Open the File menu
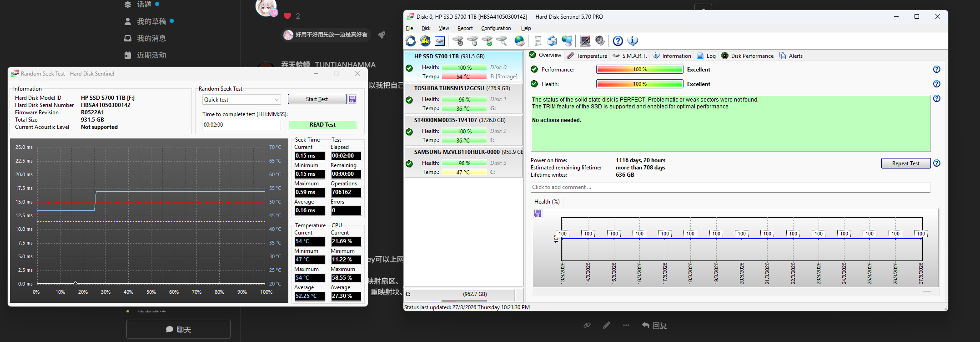The height and width of the screenshot is (342, 980). click(409, 28)
